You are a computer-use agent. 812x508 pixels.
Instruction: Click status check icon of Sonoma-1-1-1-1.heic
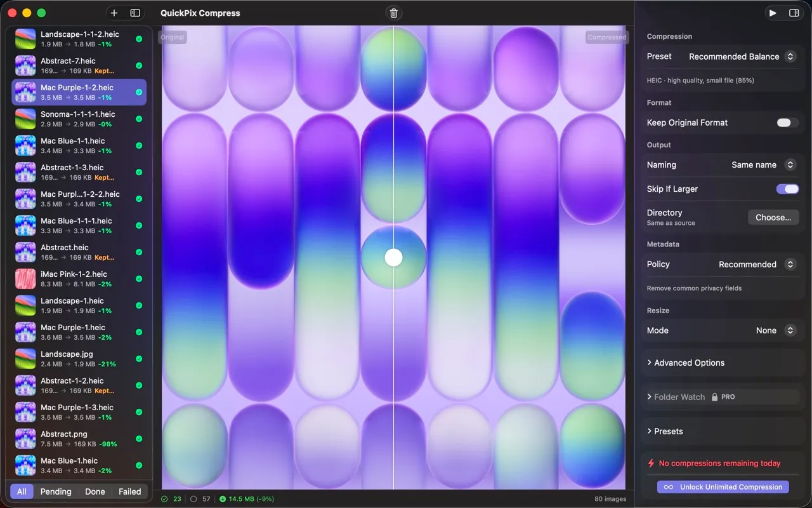point(139,119)
